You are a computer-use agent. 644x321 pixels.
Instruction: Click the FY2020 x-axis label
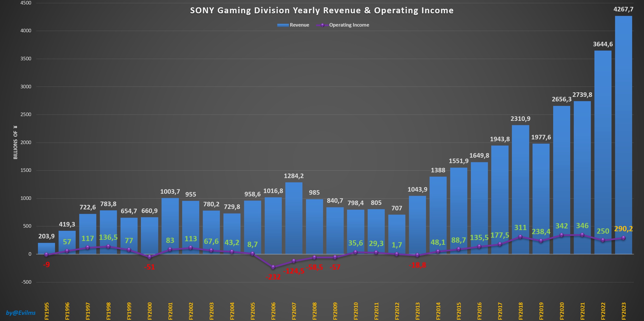pyautogui.click(x=562, y=311)
